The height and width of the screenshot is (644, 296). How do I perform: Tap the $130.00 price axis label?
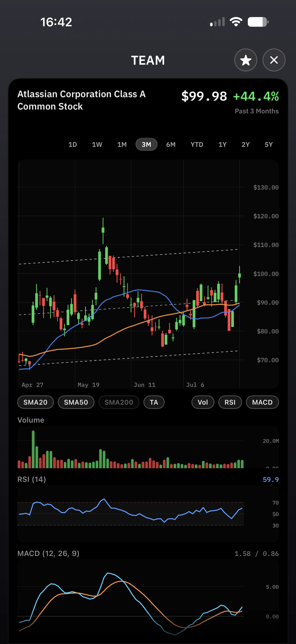click(266, 187)
